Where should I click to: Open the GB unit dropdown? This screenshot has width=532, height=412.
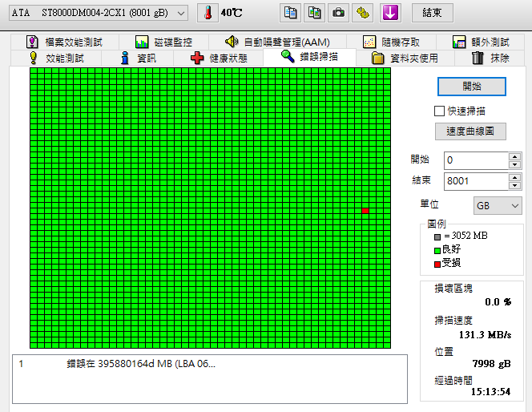tap(498, 206)
